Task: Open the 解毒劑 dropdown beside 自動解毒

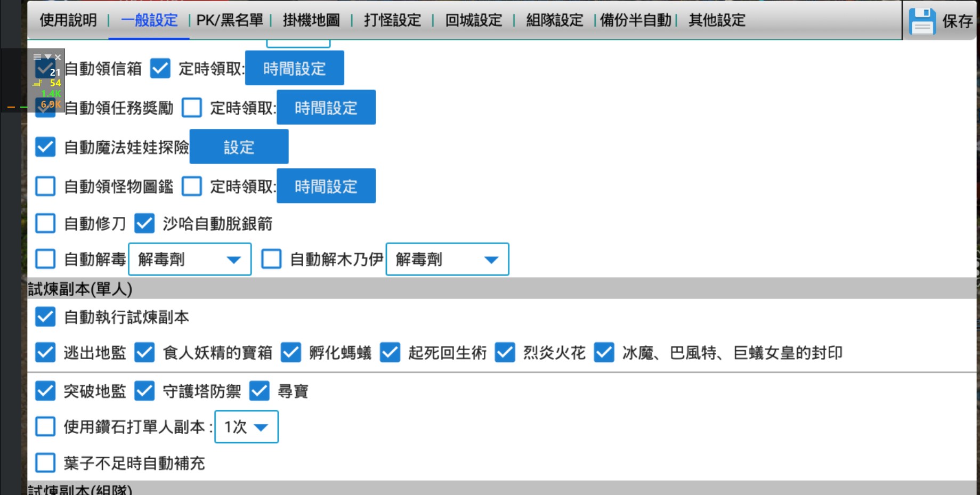Action: (x=190, y=259)
